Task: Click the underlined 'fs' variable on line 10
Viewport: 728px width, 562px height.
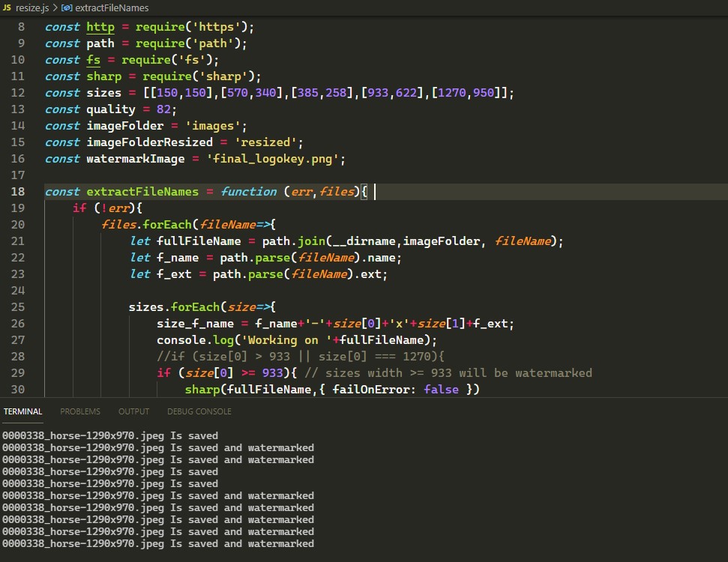Action: pos(93,60)
